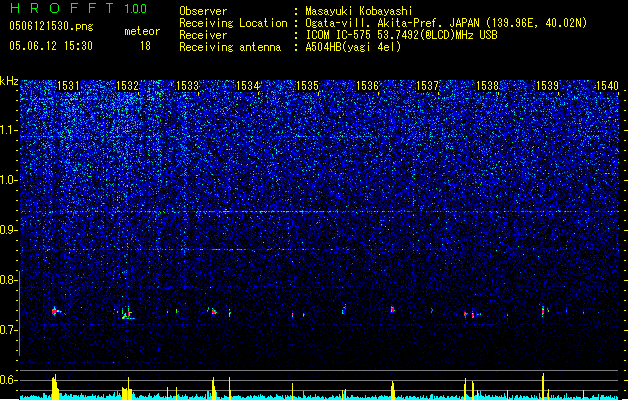The image size is (629, 400).
Task: Click the Receiver ICOM IC-575 text
Action: tap(401, 35)
